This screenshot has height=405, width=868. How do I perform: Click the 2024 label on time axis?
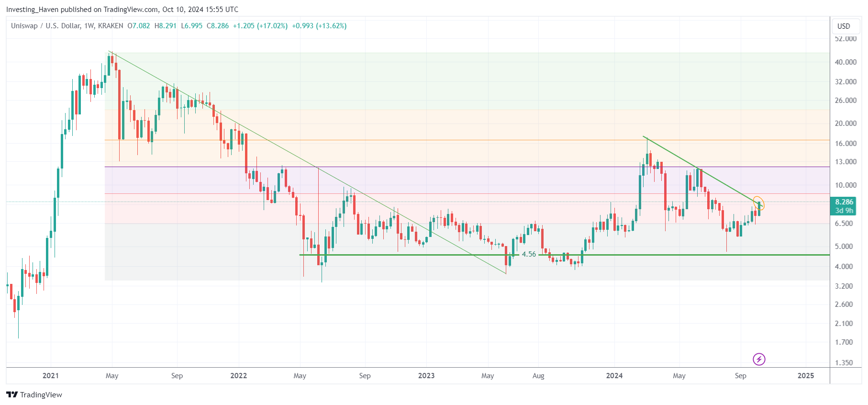614,375
